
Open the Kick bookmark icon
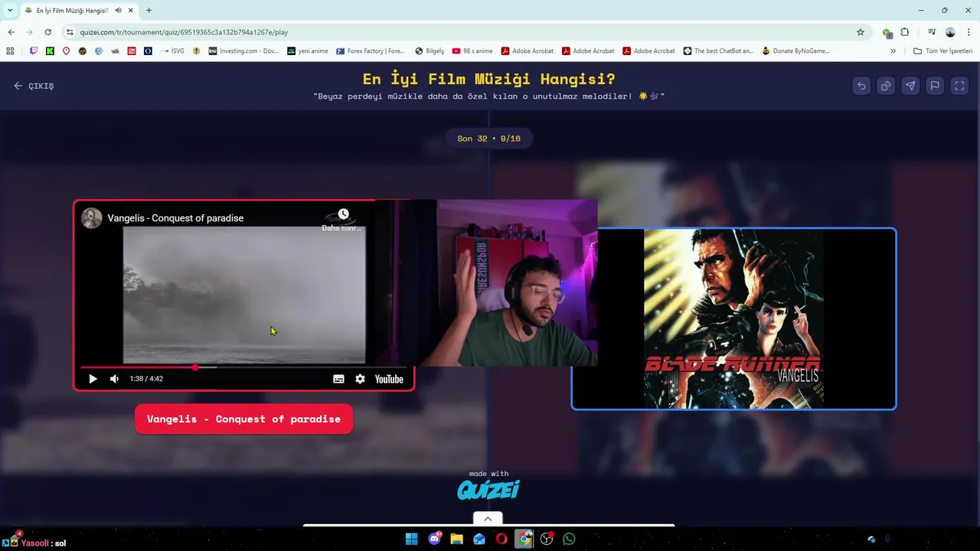click(50, 51)
